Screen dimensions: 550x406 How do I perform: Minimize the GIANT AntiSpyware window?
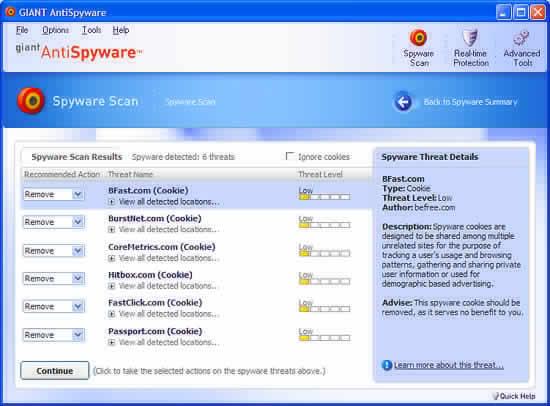coord(503,12)
